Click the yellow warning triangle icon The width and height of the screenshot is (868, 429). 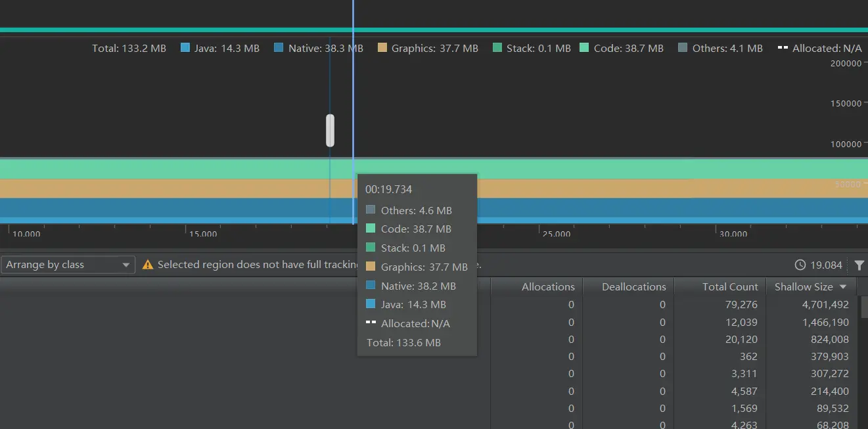148,265
